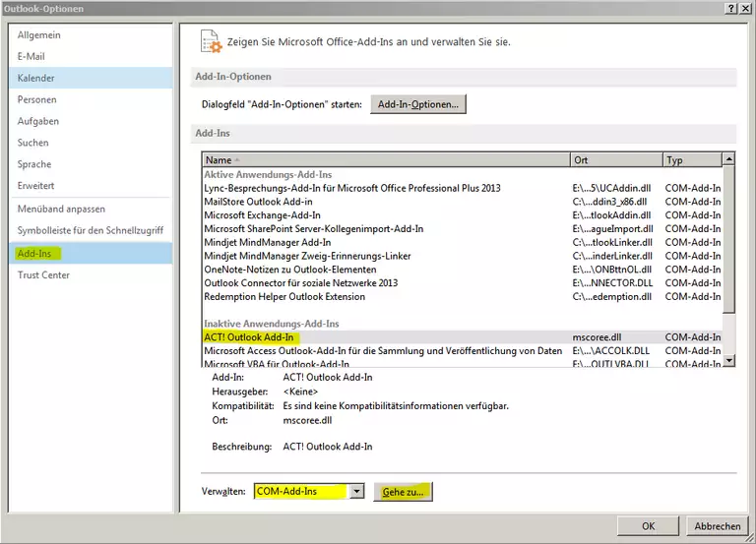The image size is (756, 544).
Task: Click the Typ column header
Action: coord(690,159)
